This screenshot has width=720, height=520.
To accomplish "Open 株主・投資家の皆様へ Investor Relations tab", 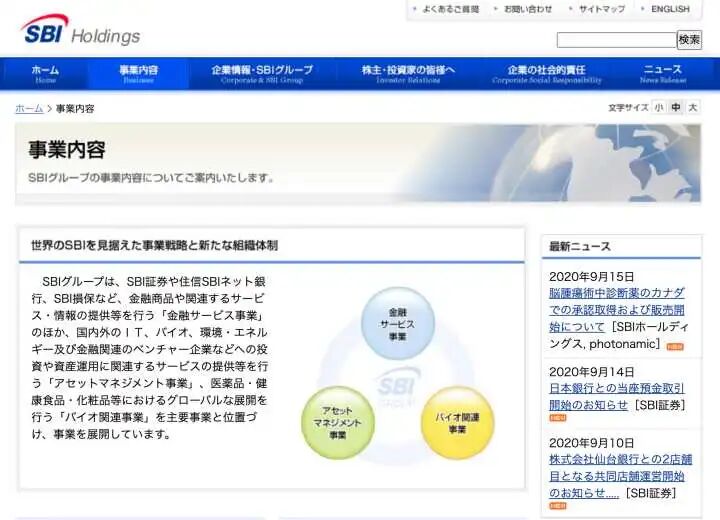I will coord(408,74).
